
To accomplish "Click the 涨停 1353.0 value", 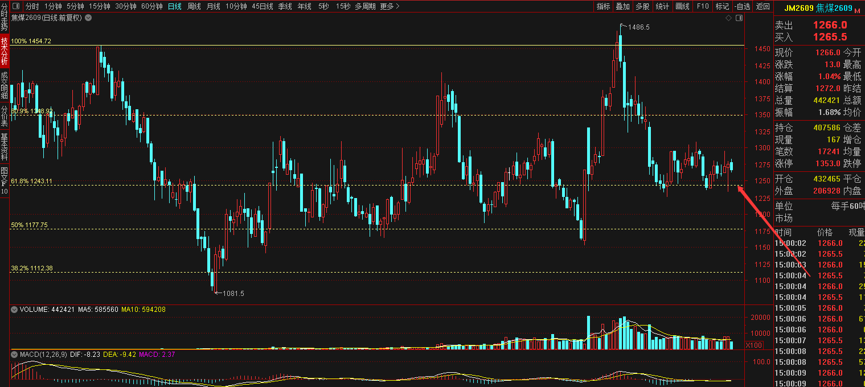I will (x=828, y=164).
